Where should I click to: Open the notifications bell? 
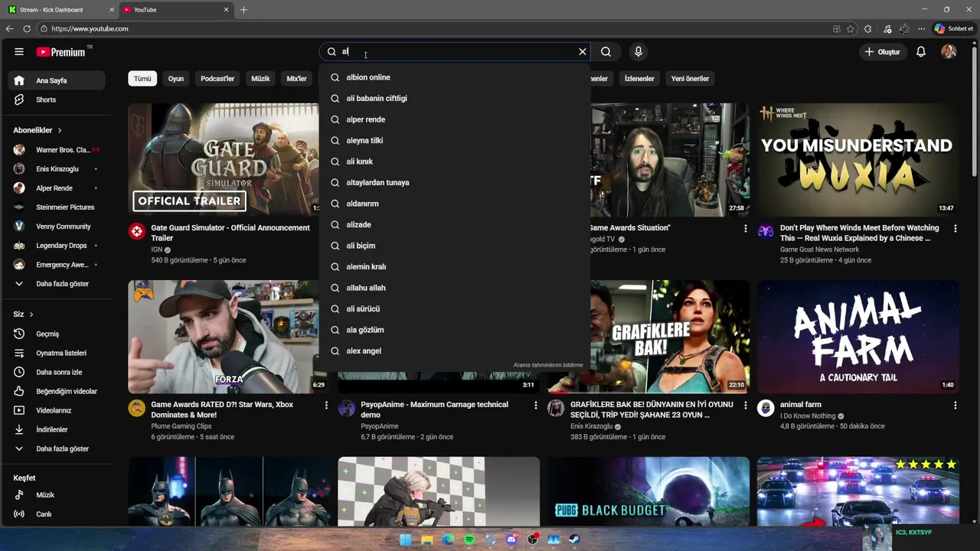[x=921, y=51]
